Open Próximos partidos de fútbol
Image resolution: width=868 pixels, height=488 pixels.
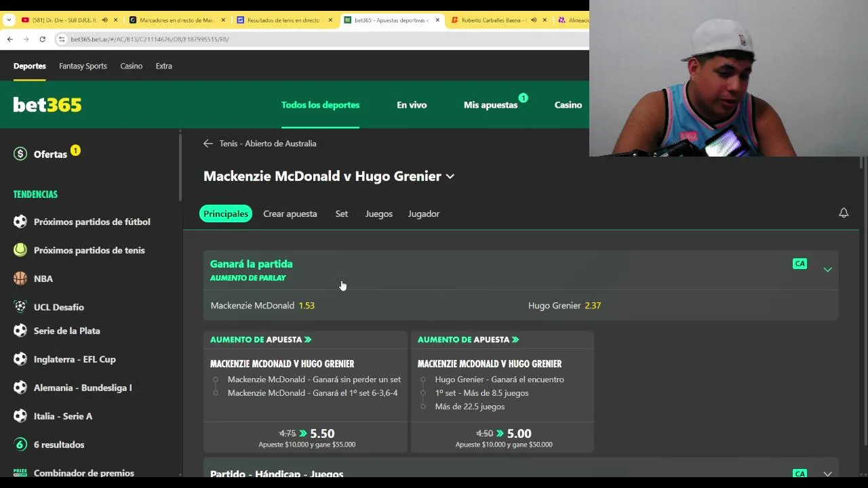(92, 222)
